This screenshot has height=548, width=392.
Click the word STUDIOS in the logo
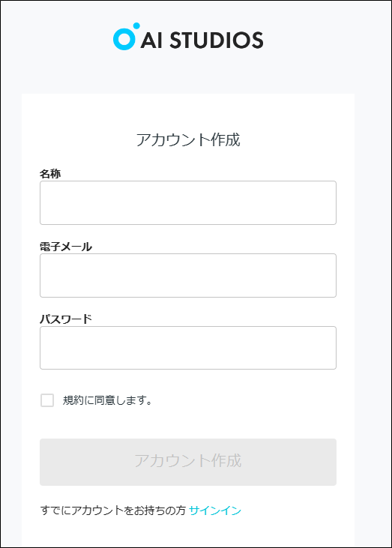tap(217, 40)
